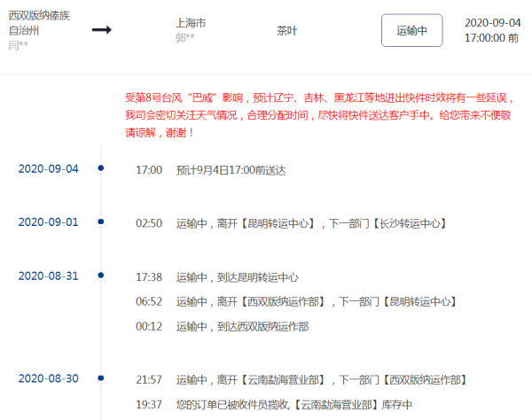532x420 pixels.
Task: Click recipient name 郭**
Action: click(185, 37)
